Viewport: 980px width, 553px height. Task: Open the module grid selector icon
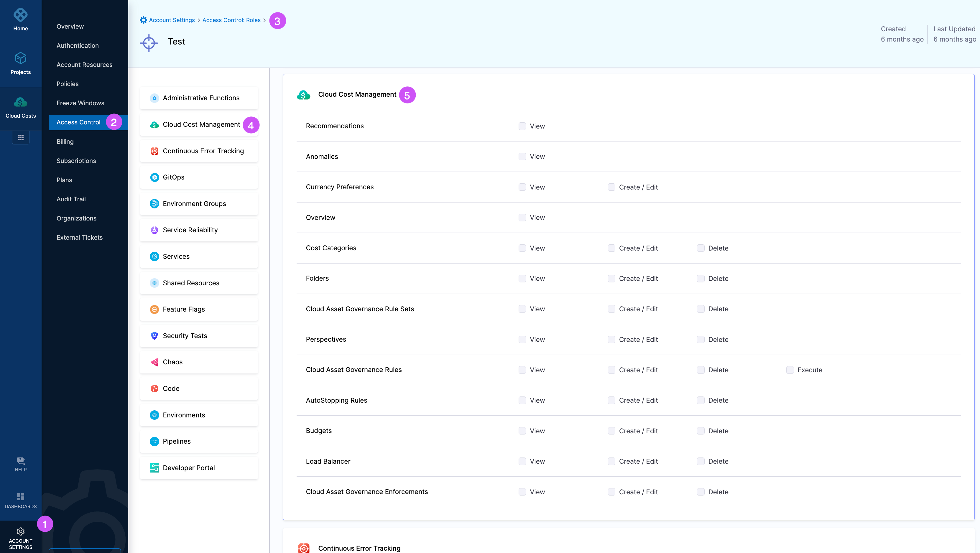(21, 138)
